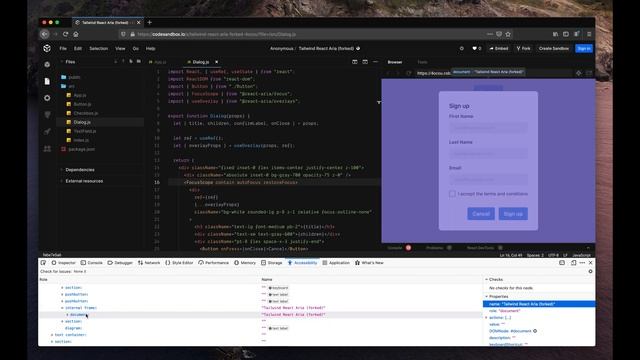
Task: Expand the text container tree row
Action: point(52,335)
